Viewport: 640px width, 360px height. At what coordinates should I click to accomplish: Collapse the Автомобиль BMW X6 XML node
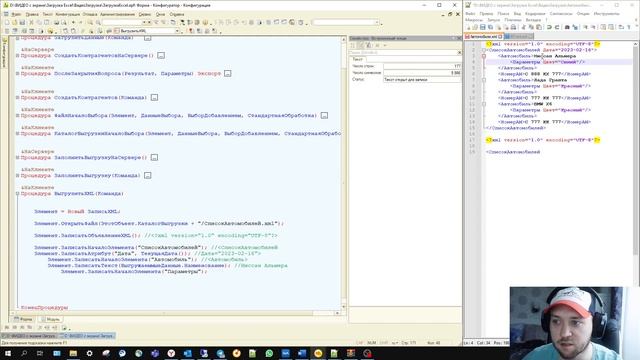click(484, 104)
